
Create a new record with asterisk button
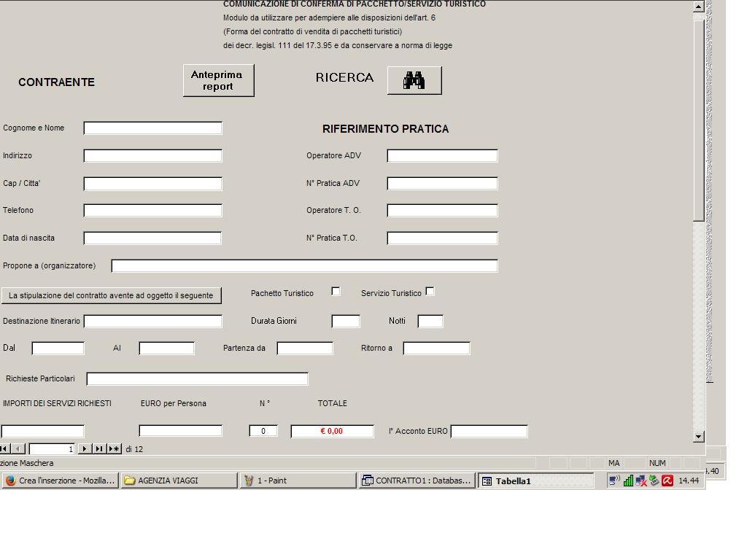coord(115,449)
